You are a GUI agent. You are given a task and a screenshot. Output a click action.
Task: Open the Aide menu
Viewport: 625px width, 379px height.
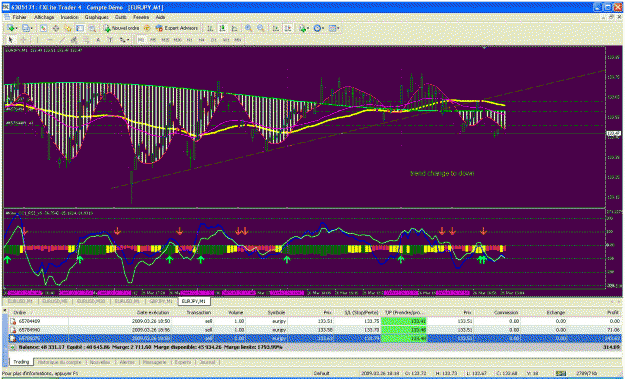pyautogui.click(x=160, y=17)
